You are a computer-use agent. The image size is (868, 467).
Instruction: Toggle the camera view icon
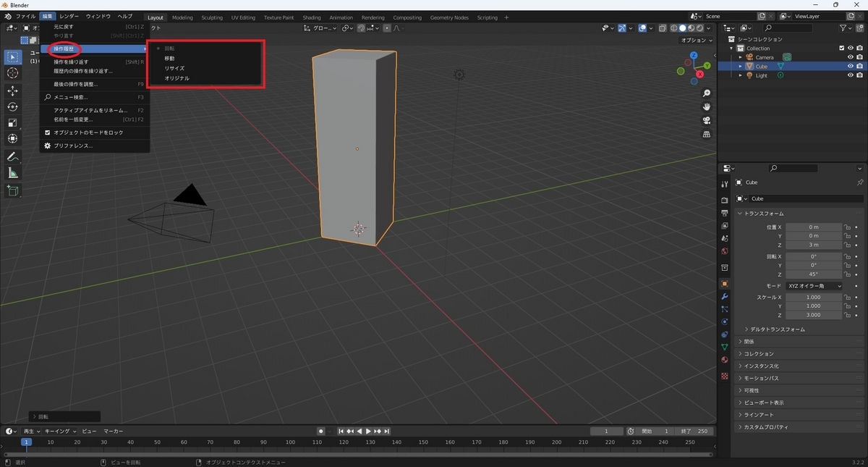pos(707,120)
